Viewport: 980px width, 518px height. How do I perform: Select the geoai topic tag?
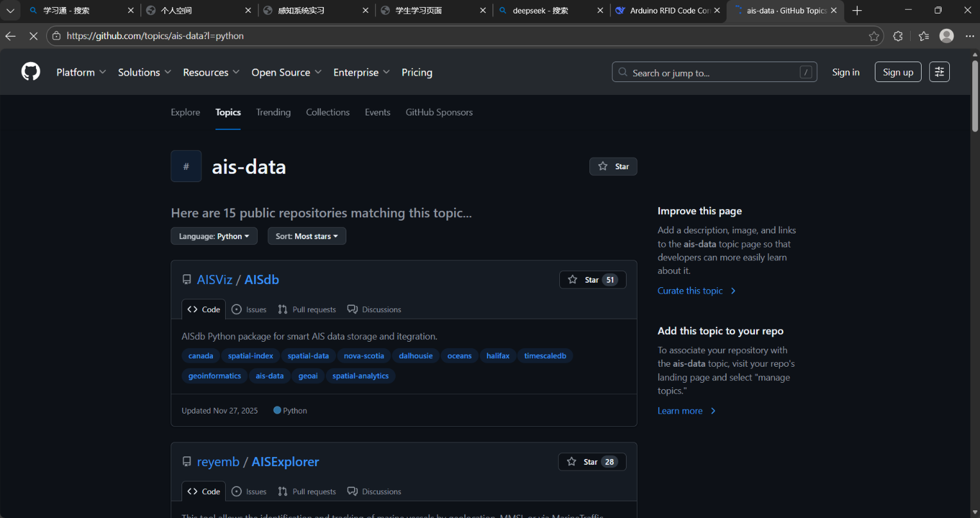[308, 376]
